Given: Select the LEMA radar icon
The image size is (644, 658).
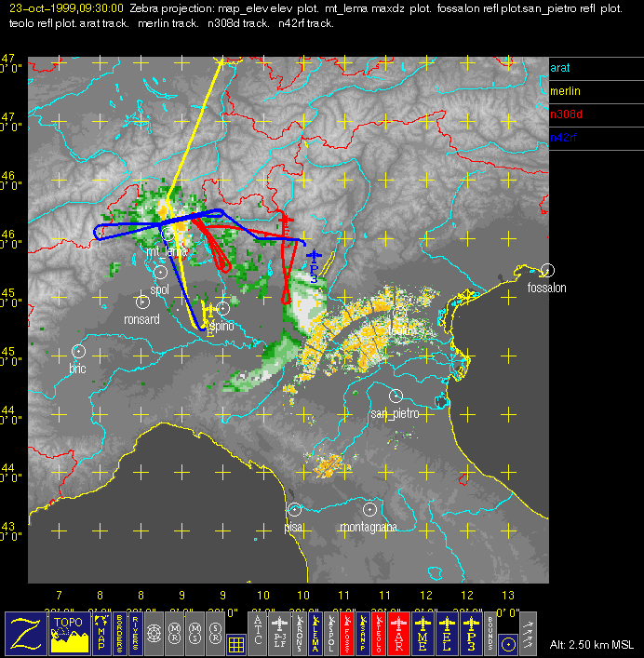Looking at the screenshot, I should coord(318,633).
